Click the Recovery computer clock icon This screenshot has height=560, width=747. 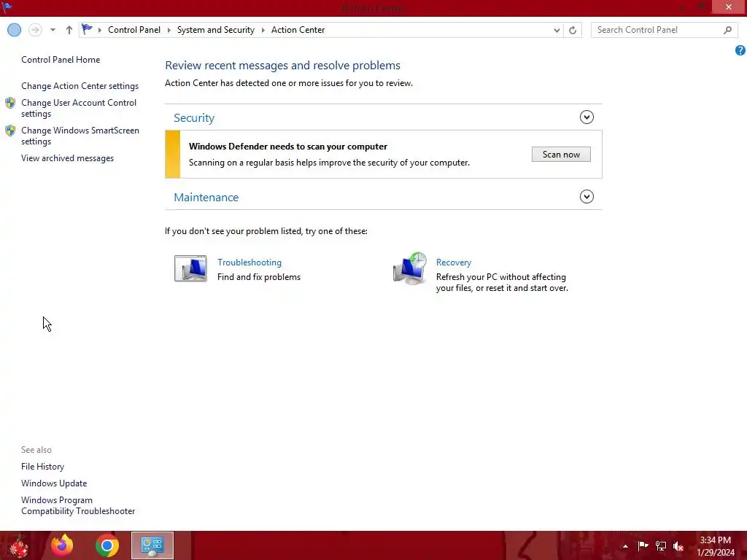410,268
